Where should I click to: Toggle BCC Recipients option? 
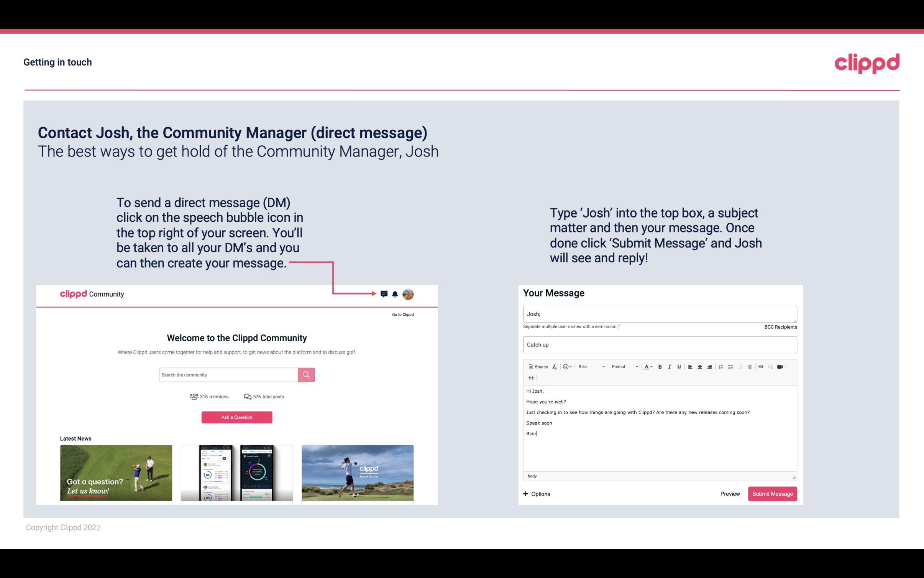tap(780, 327)
